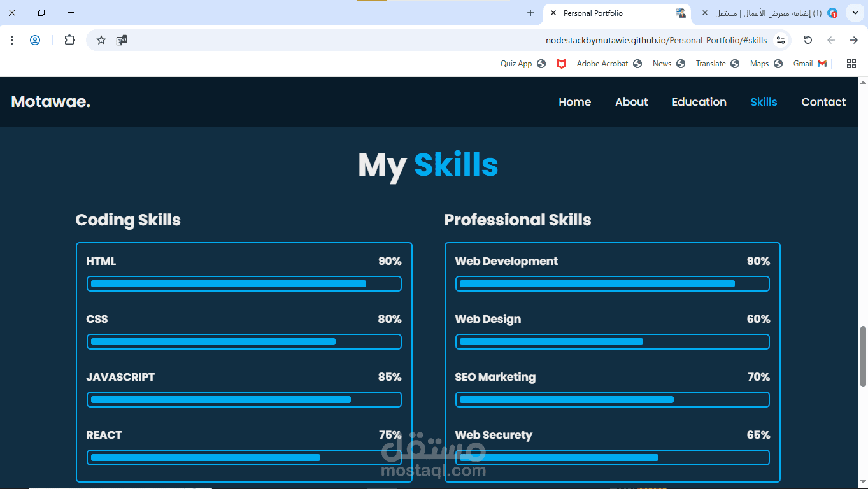Click the "Professional Skills" heading

click(518, 220)
